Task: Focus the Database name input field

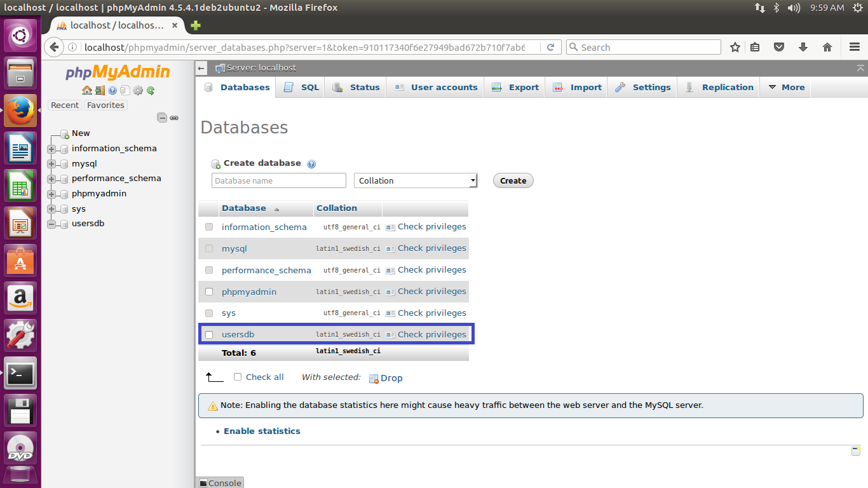Action: click(x=279, y=180)
